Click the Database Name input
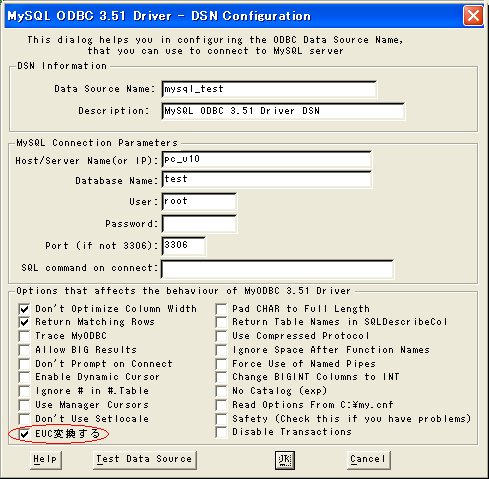 [x=267, y=179]
